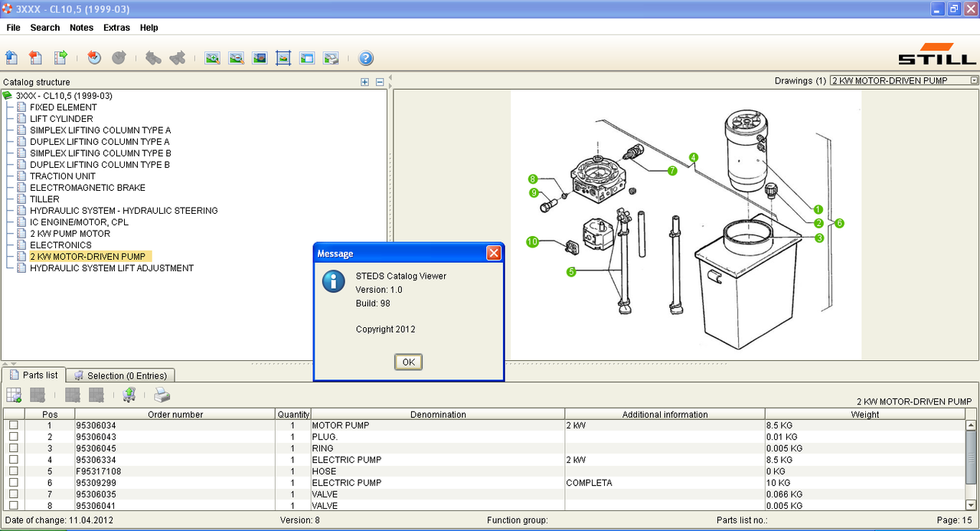Screen dimensions: 980x531
Task: Click the red left-arrow page toolbar icon
Action: (35, 57)
